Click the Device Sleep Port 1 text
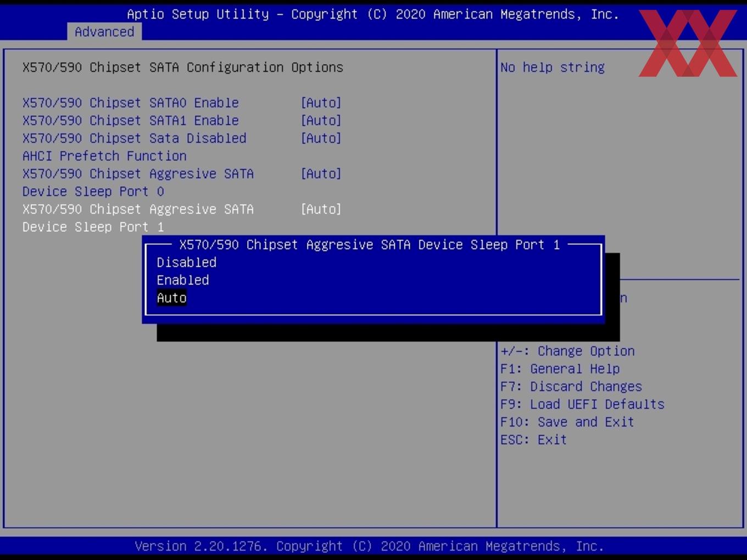 [x=93, y=227]
